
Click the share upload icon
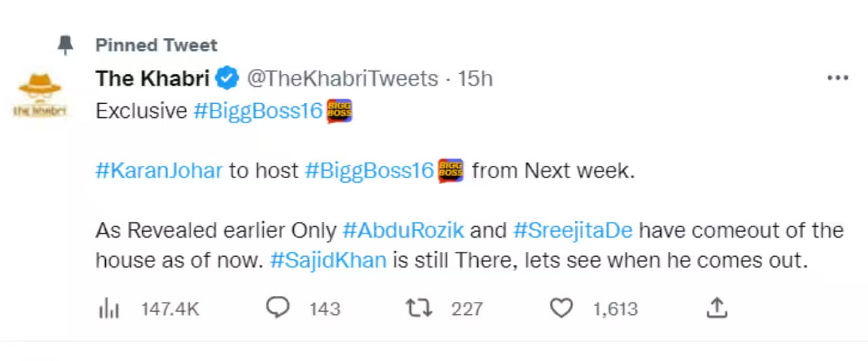coord(717,309)
